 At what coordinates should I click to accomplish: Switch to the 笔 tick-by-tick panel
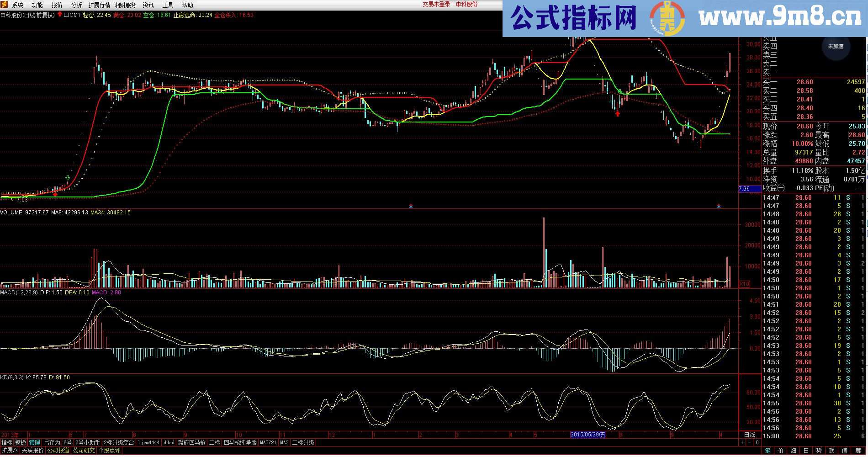click(767, 451)
